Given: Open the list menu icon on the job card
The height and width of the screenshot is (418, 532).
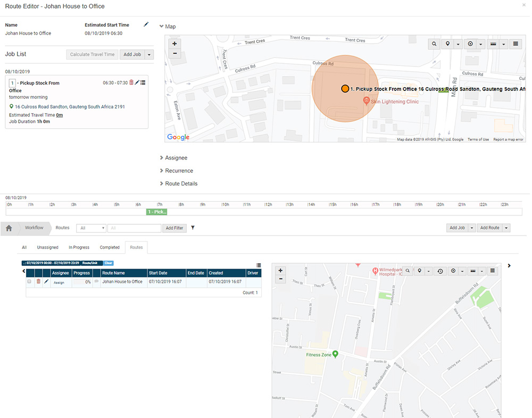Looking at the screenshot, I should (x=143, y=82).
